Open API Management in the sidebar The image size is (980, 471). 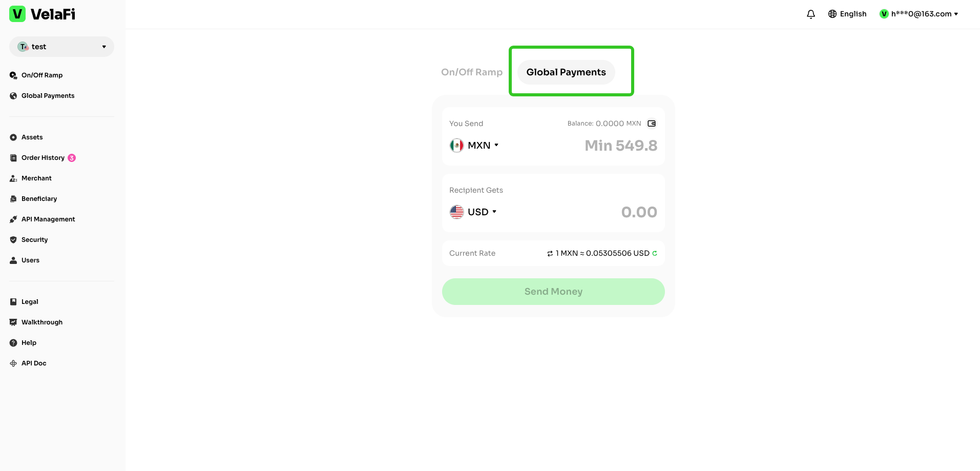coord(48,219)
